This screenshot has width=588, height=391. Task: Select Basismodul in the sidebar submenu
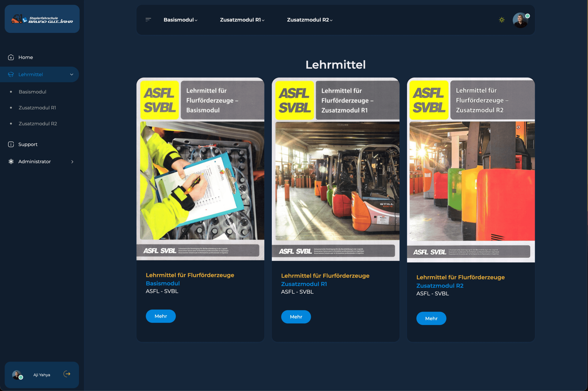click(x=32, y=92)
